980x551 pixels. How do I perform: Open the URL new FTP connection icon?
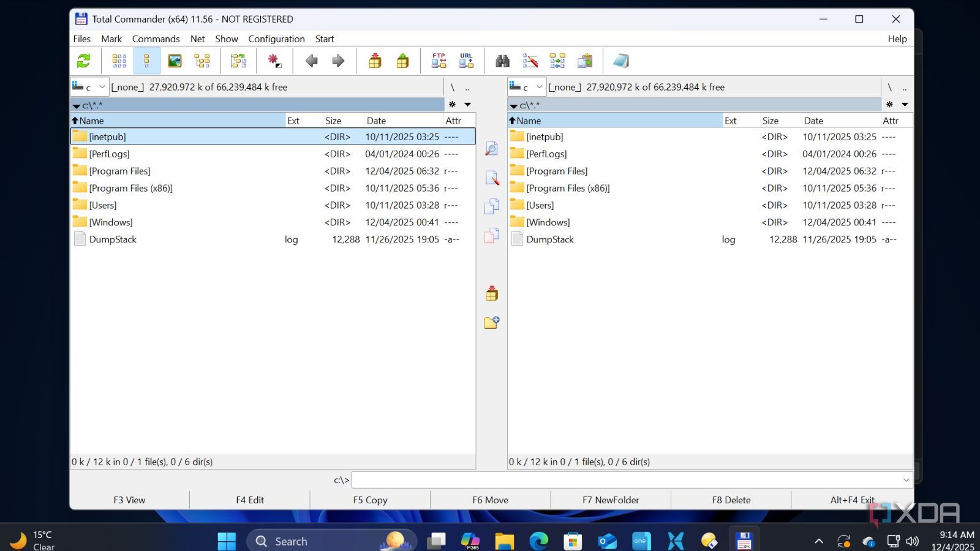click(x=466, y=61)
